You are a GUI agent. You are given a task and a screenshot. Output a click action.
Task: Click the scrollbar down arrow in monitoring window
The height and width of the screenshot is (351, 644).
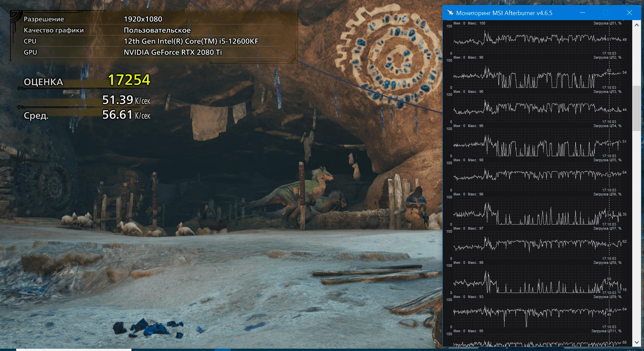point(637,342)
